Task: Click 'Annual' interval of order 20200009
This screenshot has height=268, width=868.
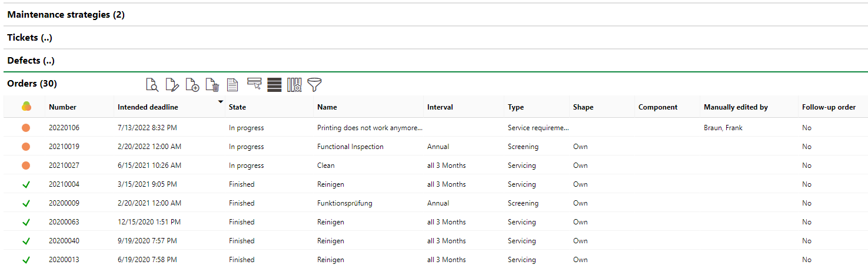Action: (x=438, y=203)
